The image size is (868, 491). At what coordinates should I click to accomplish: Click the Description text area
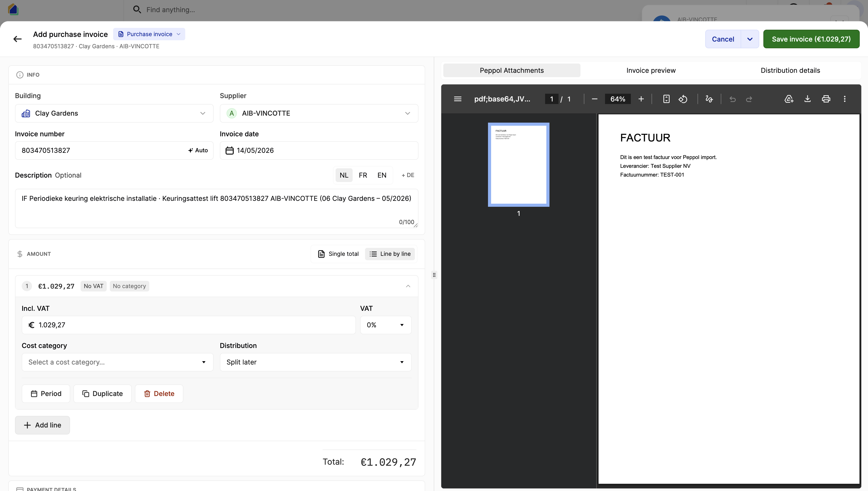pos(217,208)
